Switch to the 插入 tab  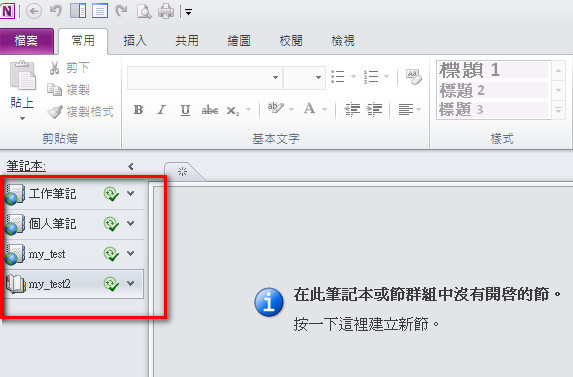click(x=135, y=41)
